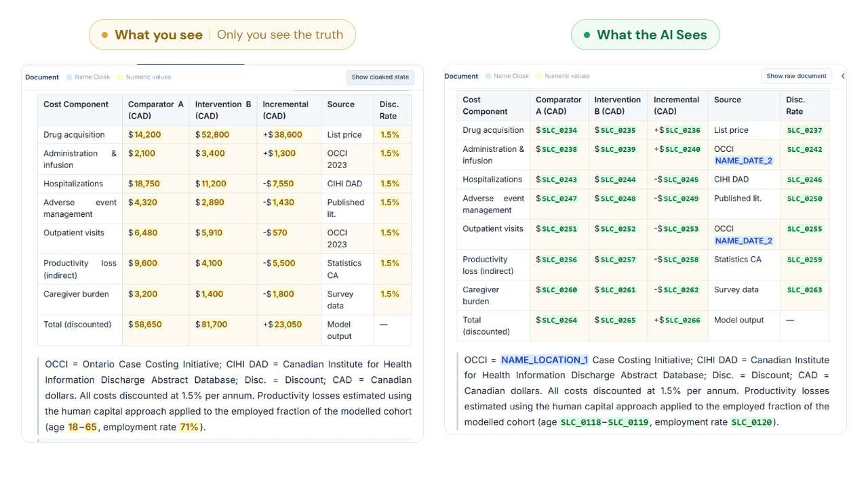The image size is (868, 488).
Task: Click Disc. Rate header in right table
Action: [x=795, y=106]
